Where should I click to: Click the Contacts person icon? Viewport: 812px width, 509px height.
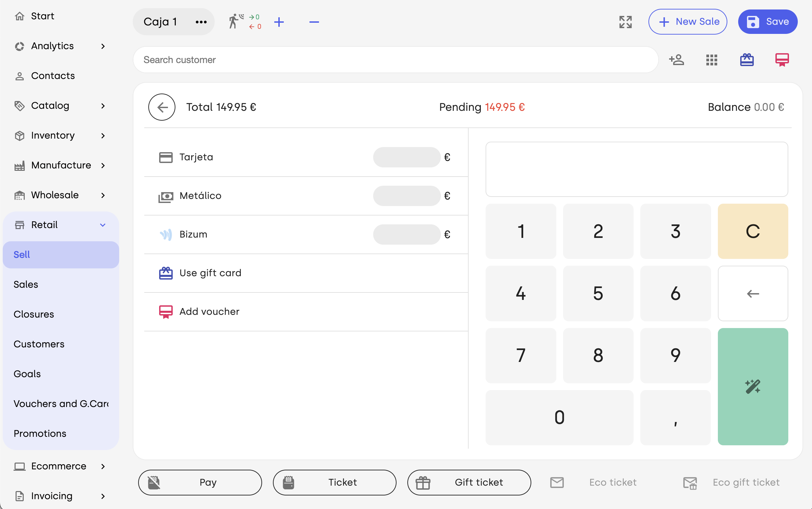[x=20, y=76]
